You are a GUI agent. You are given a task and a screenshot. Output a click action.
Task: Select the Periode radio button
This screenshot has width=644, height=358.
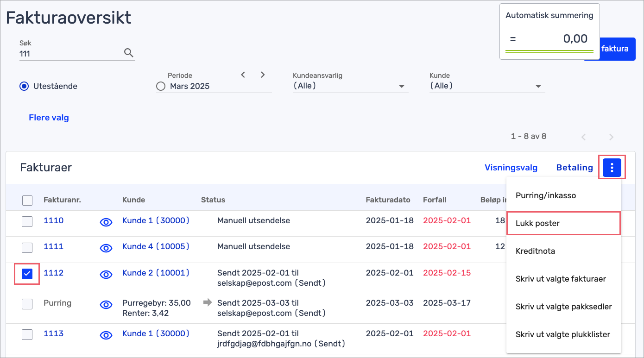tap(161, 86)
